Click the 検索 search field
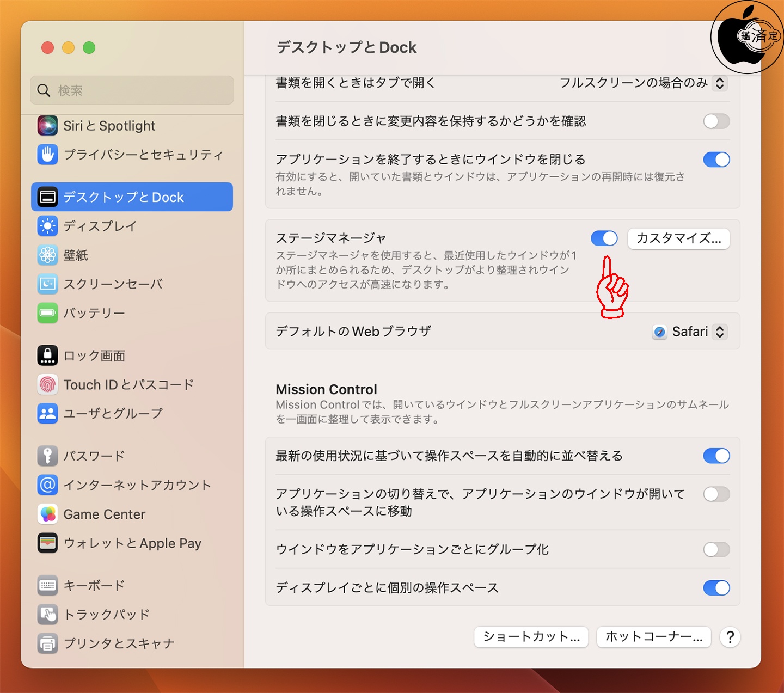 (131, 90)
